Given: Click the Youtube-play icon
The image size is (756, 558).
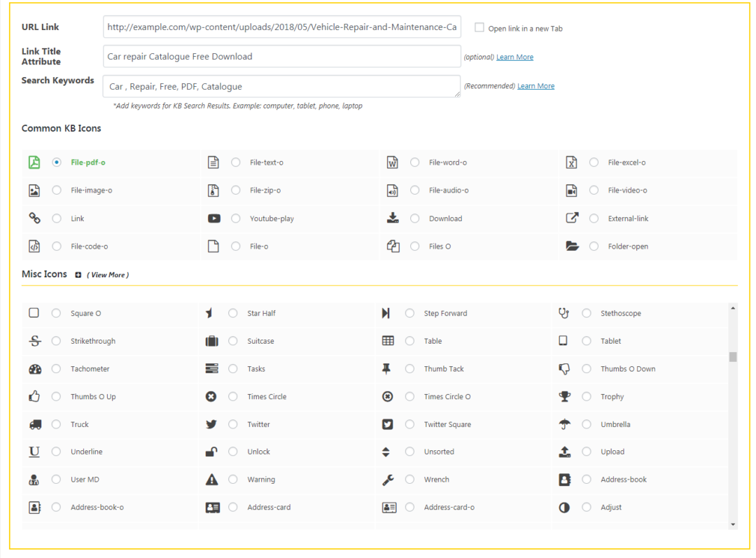Looking at the screenshot, I should [x=214, y=218].
